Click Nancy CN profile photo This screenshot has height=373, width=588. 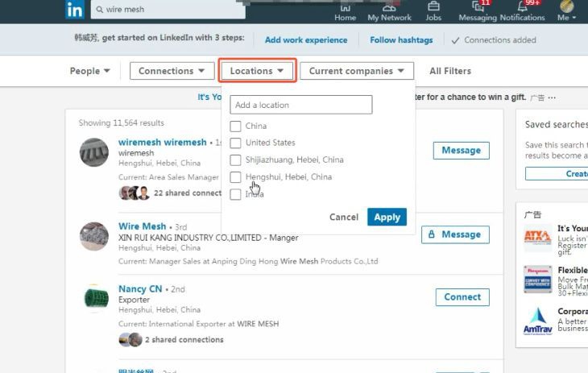click(x=94, y=298)
